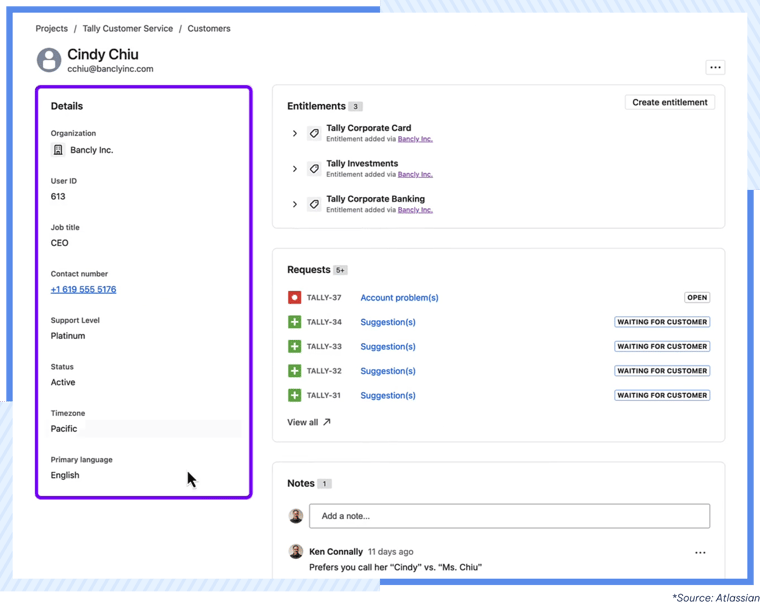The width and height of the screenshot is (760, 604).
Task: Open the Bancly Inc. link under Tally Investments
Action: pyautogui.click(x=415, y=175)
